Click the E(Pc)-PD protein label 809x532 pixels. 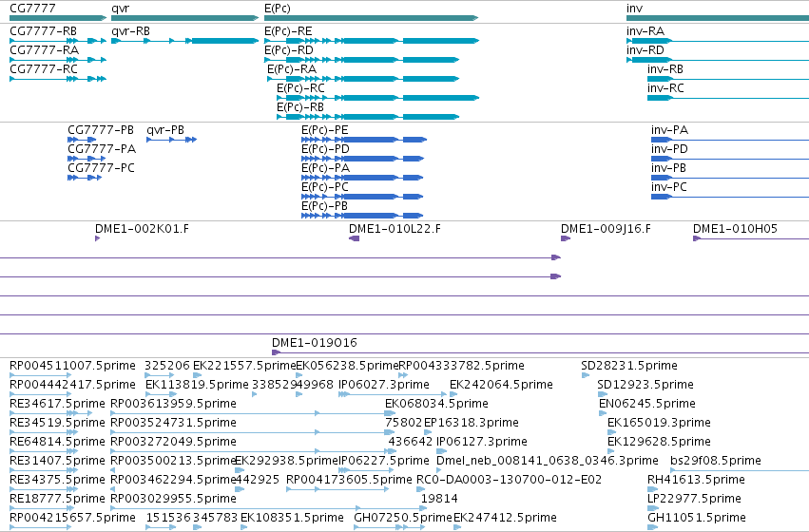click(x=325, y=149)
